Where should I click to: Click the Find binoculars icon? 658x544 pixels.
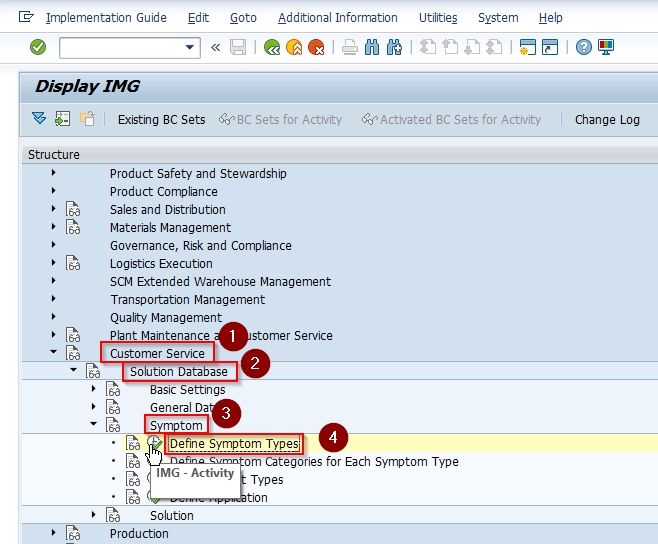[372, 47]
